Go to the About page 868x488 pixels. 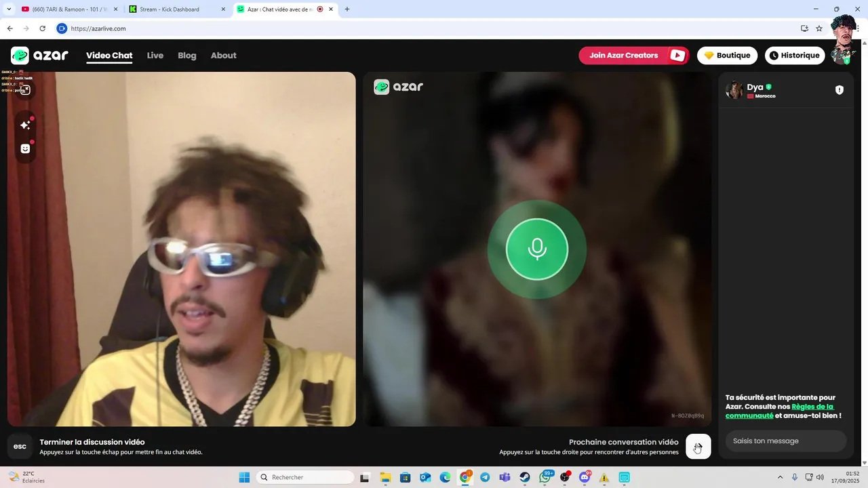pyautogui.click(x=224, y=56)
